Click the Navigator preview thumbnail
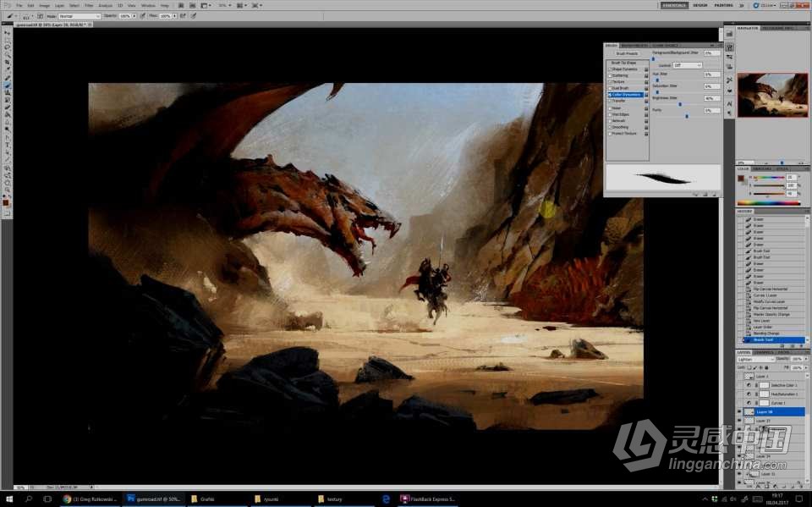812x507 pixels. click(772, 95)
